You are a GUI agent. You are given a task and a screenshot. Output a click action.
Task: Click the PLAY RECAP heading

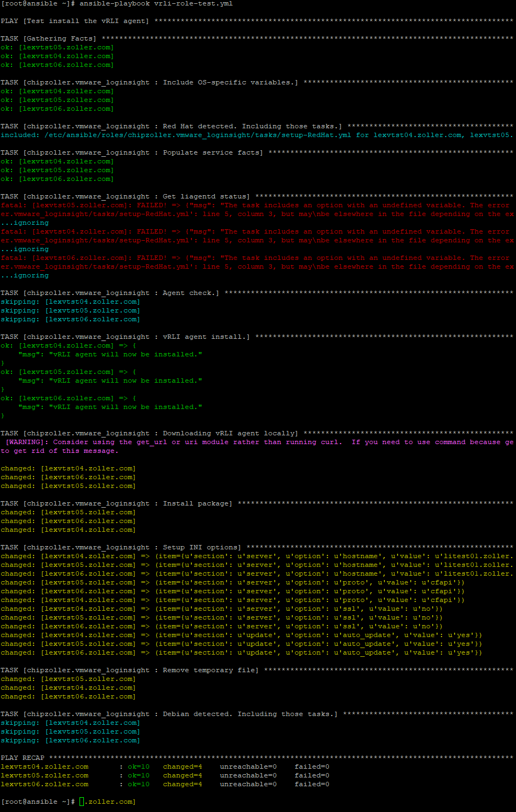click(x=22, y=758)
